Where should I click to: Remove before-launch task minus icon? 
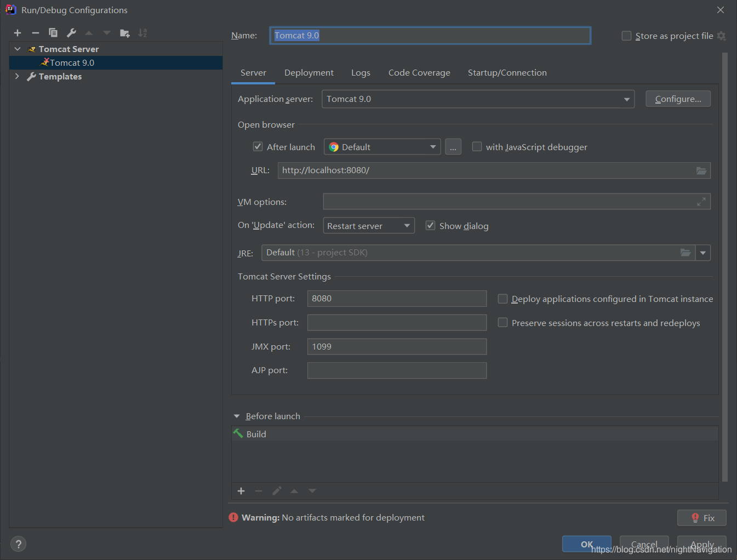259,491
